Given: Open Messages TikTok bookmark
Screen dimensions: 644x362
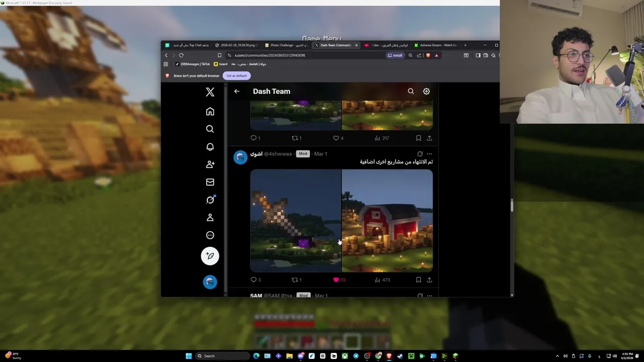Looking at the screenshot, I should pyautogui.click(x=193, y=64).
